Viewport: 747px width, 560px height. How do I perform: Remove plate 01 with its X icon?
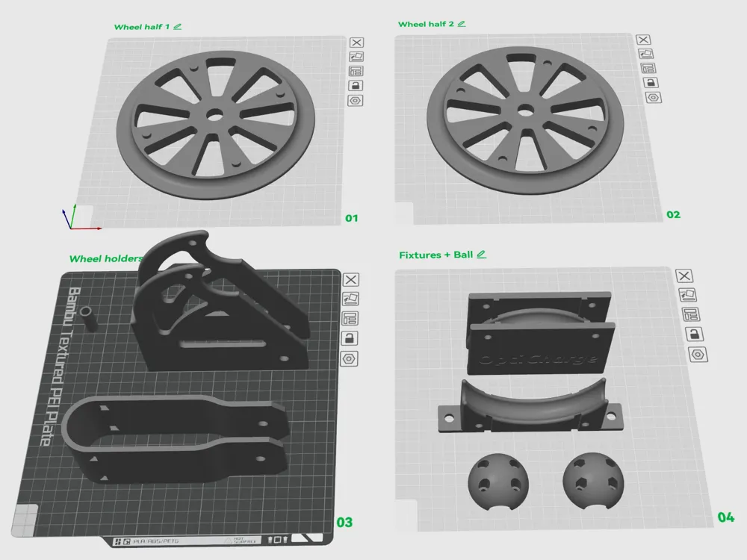click(x=356, y=43)
